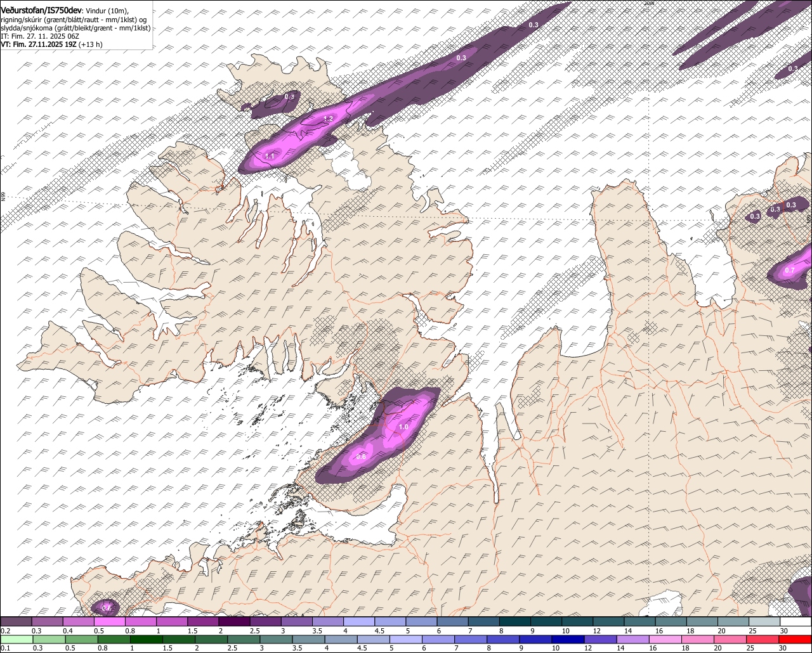Click the 'rigning/skúrir' legend description line
The width and height of the screenshot is (812, 653).
click(75, 19)
